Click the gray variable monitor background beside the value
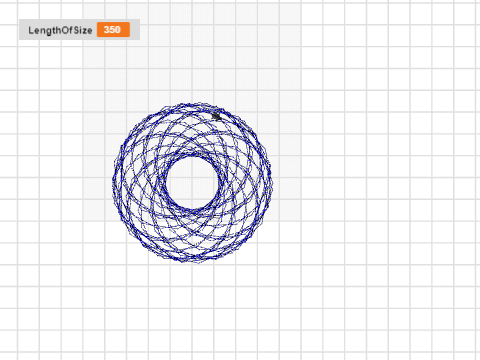Screen dimensions: 480x360 click(135, 30)
